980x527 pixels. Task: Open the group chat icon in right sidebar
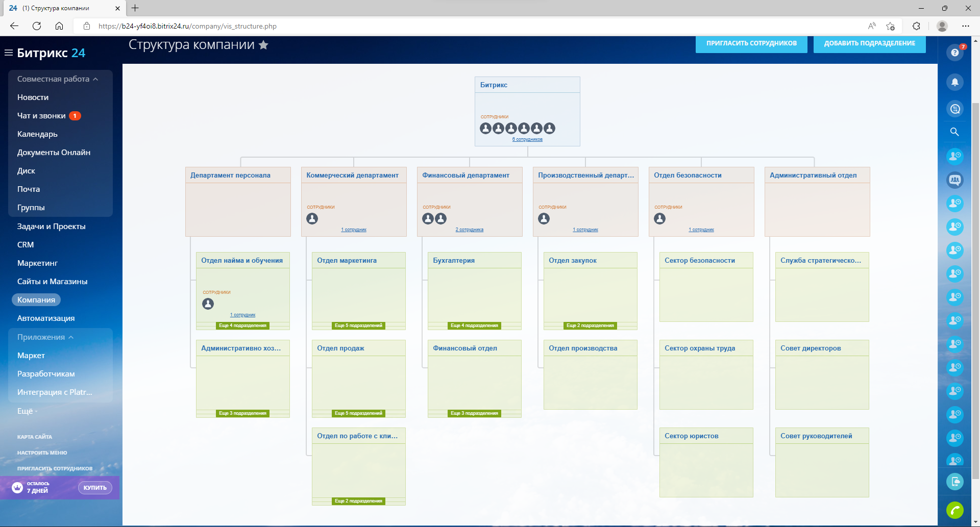[x=955, y=180]
